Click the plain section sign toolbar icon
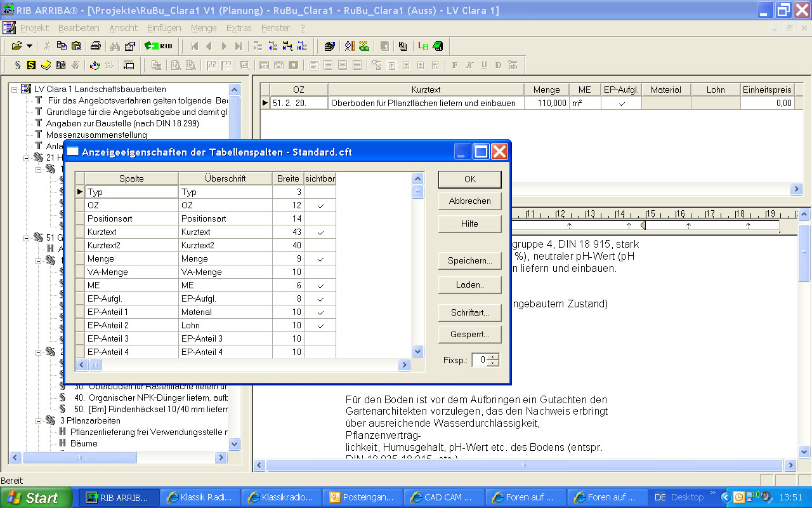The height and width of the screenshot is (508, 812). pos(17,65)
